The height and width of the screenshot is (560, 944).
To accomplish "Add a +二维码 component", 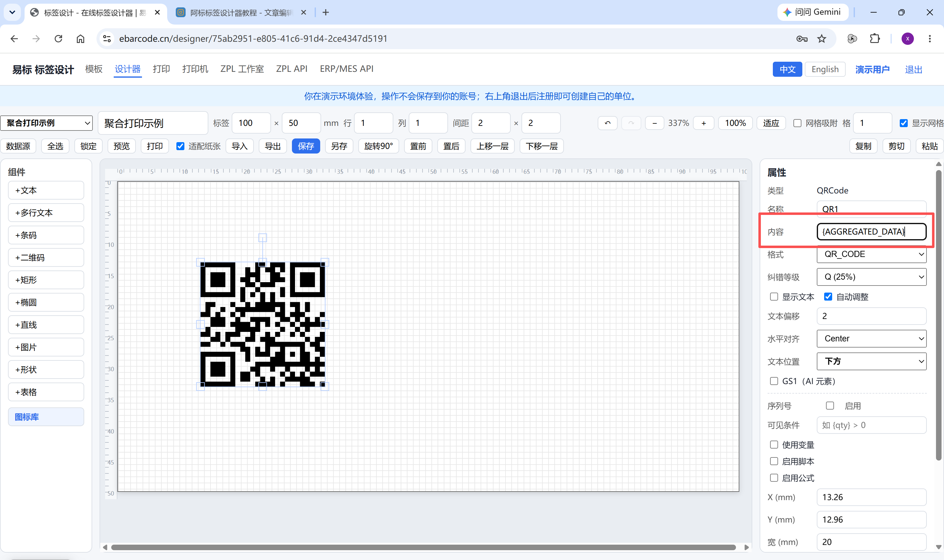I will pos(46,258).
